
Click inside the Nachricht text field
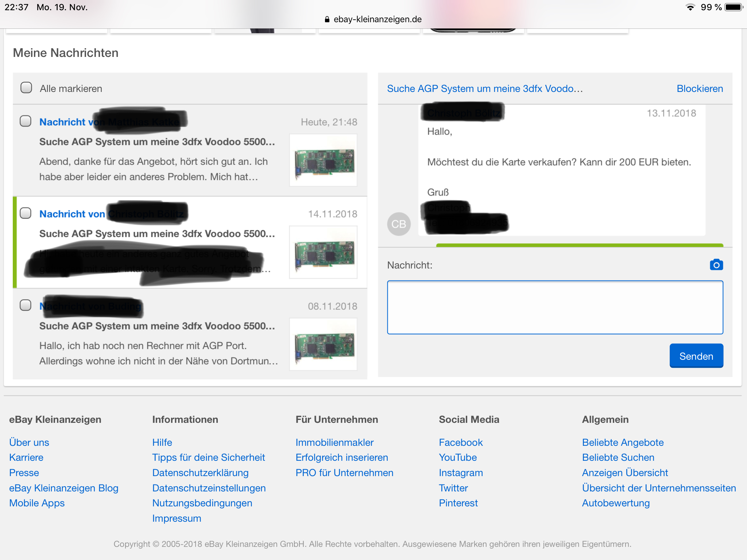coord(555,307)
